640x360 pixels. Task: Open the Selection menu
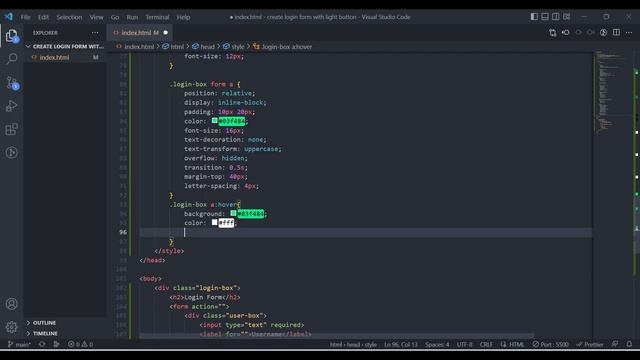[69, 17]
